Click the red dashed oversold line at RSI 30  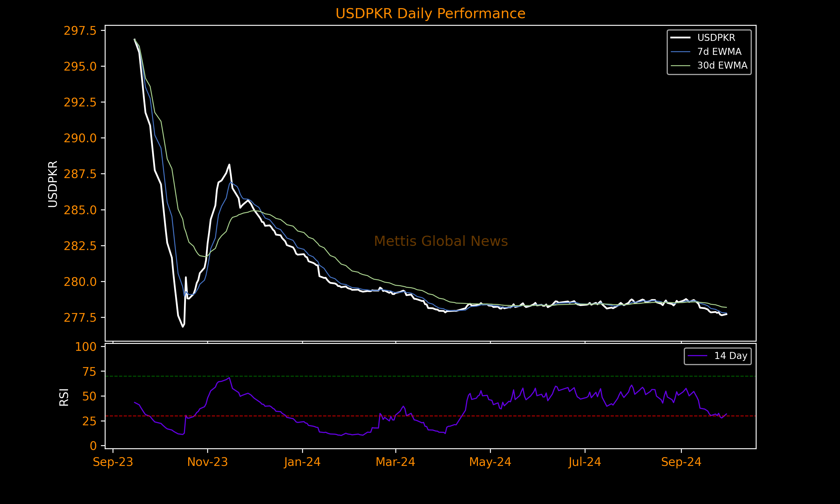(x=431, y=416)
